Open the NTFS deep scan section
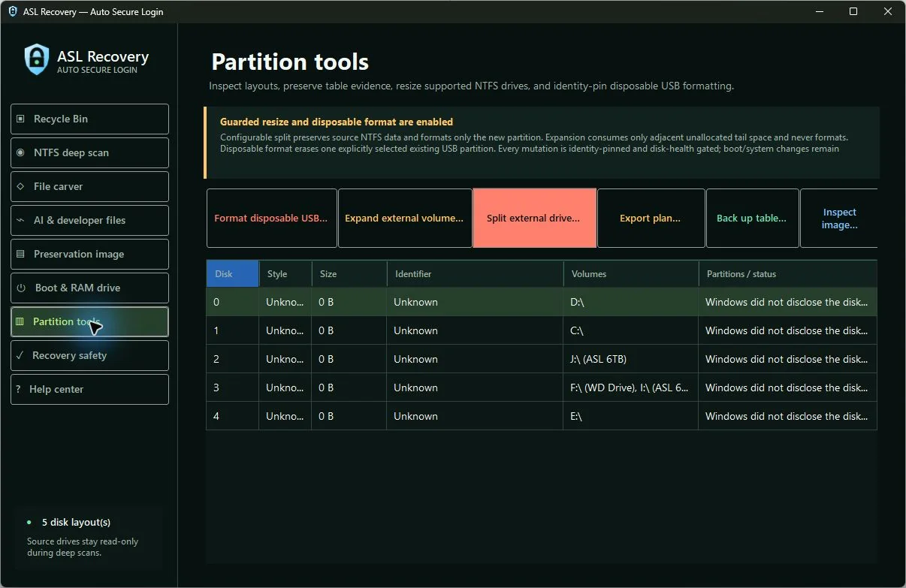The width and height of the screenshot is (906, 588). point(89,152)
